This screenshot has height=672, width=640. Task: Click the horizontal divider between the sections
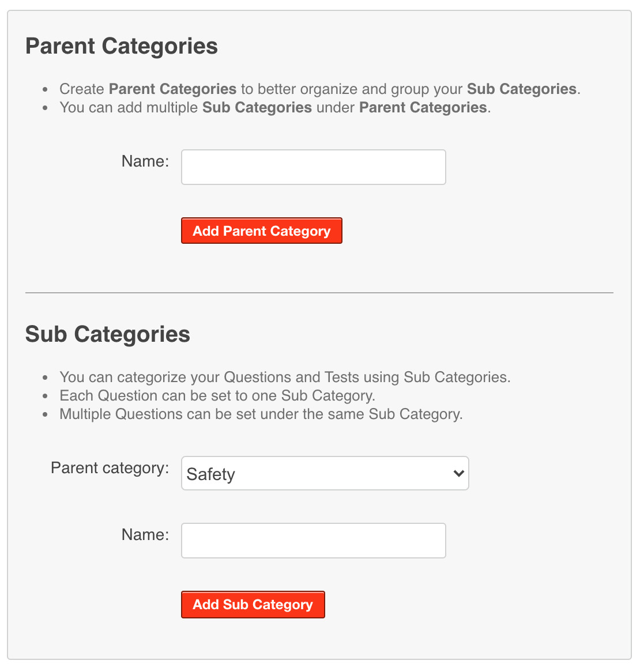[319, 293]
